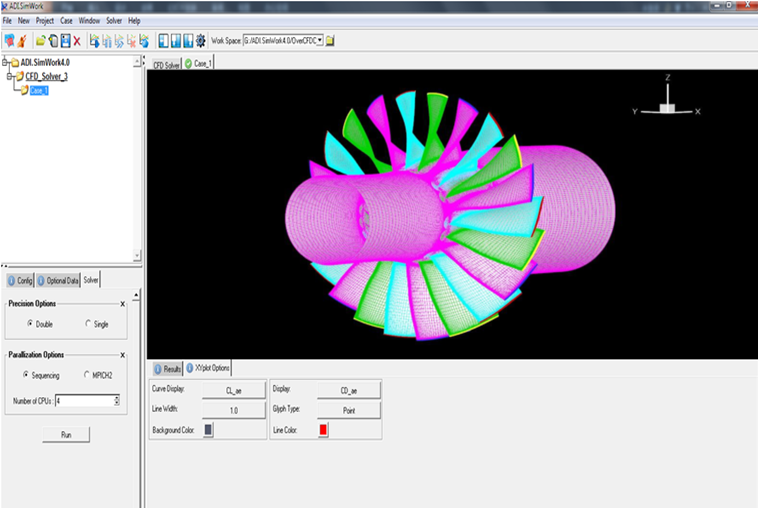This screenshot has height=508, width=758.
Task: Switch to the Results tab
Action: (166, 369)
